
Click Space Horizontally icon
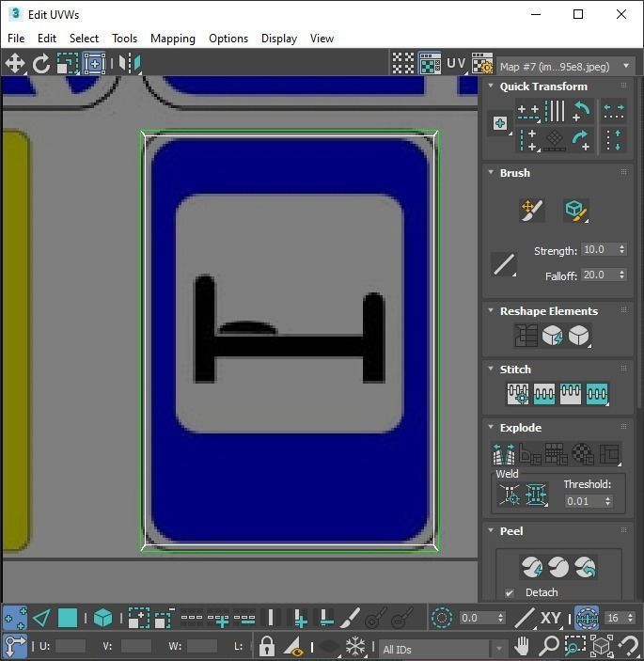coord(614,112)
